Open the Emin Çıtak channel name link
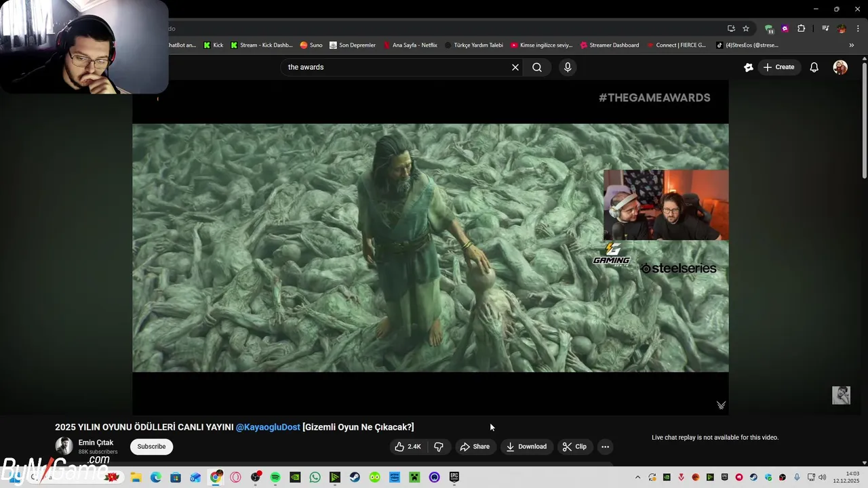Viewport: 868px width, 488px height. point(96,443)
